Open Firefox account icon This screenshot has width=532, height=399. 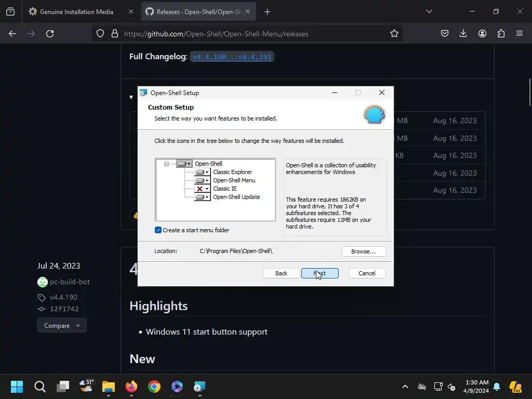[482, 34]
